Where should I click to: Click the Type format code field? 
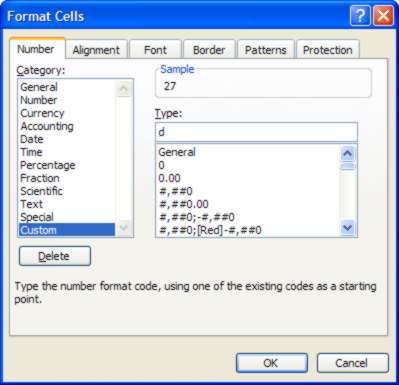point(256,132)
